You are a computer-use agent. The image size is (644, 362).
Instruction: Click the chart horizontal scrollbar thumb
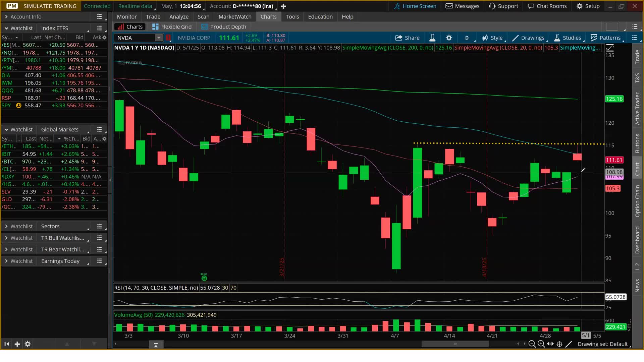click(x=455, y=344)
